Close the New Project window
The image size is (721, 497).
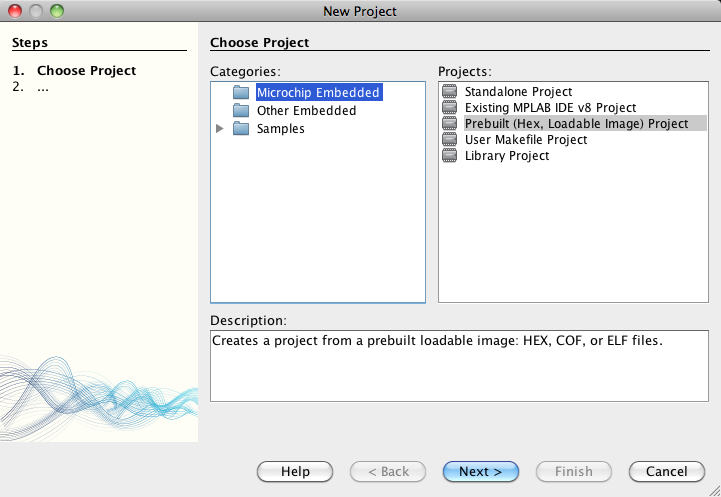15,11
